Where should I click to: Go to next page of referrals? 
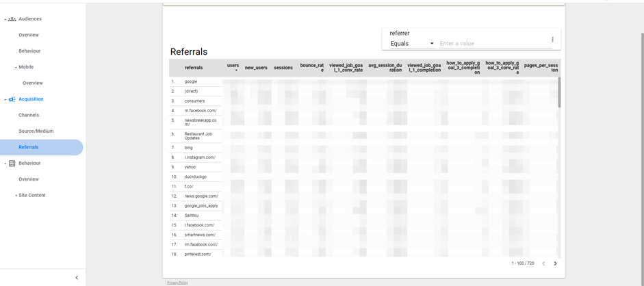coord(555,263)
